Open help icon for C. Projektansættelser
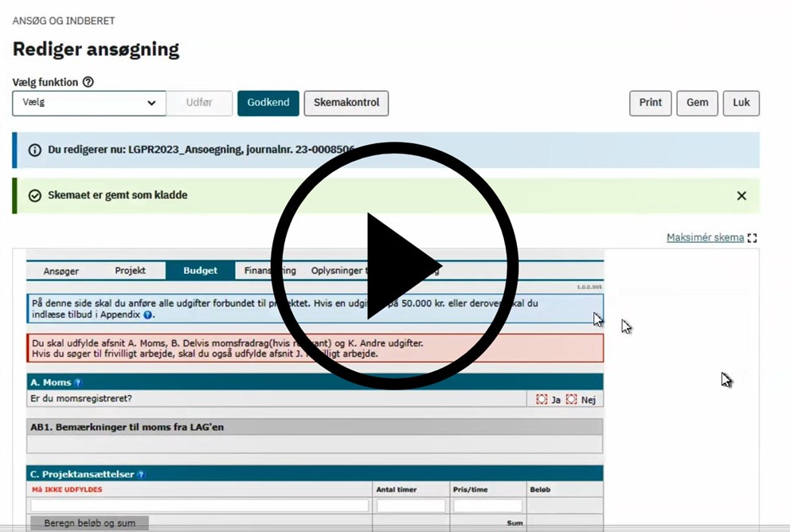This screenshot has width=790, height=532. click(141, 475)
